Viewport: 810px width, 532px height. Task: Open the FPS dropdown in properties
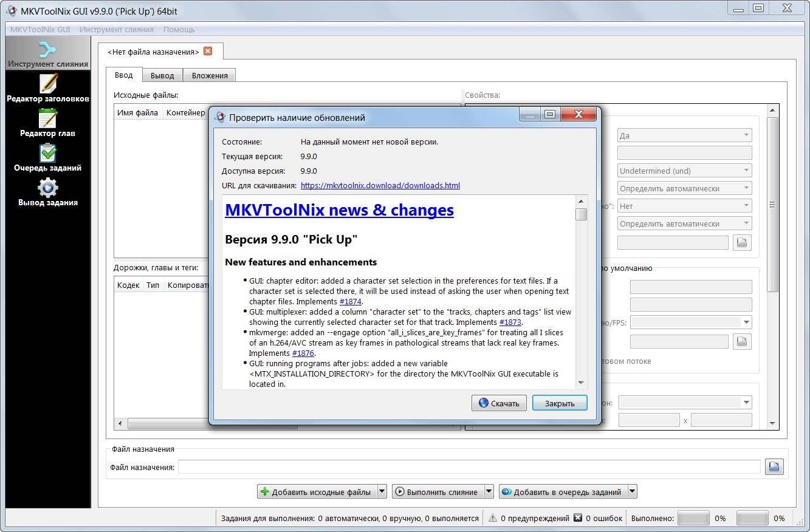pos(691,322)
